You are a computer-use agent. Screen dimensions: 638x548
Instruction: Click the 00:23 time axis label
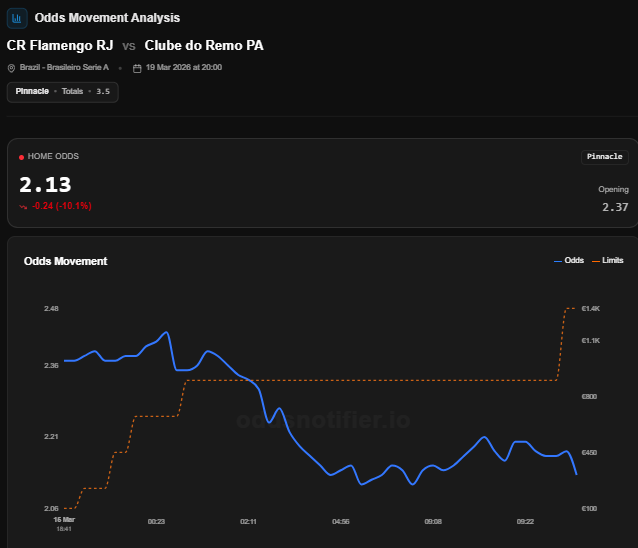pyautogui.click(x=156, y=522)
